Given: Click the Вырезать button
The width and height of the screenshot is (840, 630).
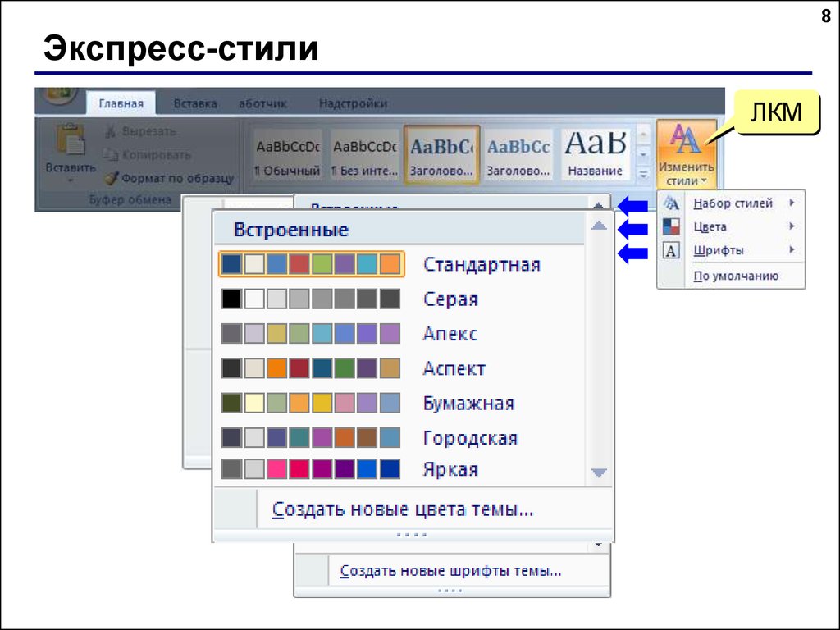Looking at the screenshot, I should coord(139,131).
